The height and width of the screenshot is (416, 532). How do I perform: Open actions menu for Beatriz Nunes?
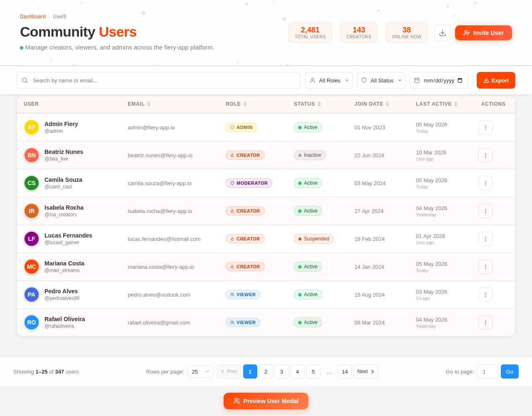[x=485, y=155]
